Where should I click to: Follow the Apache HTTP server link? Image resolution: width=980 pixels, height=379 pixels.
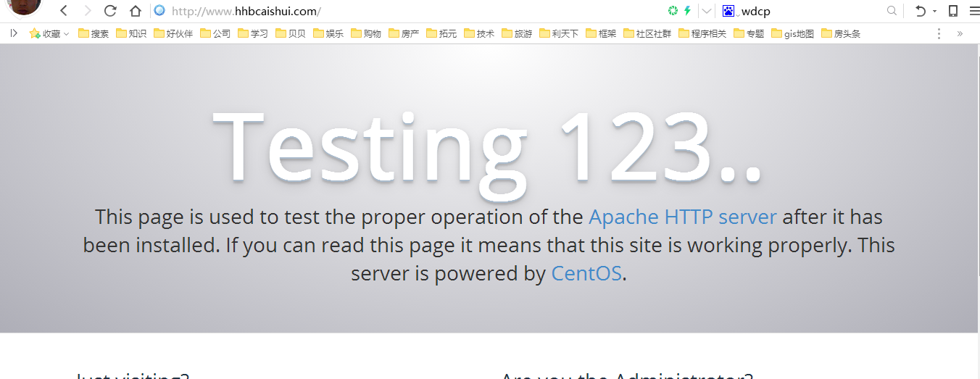[683, 217]
